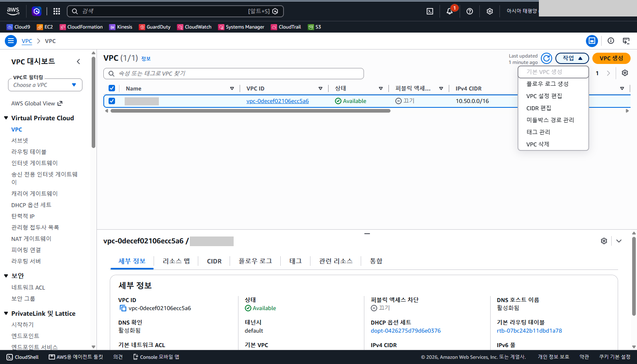Collapse the PrivateLink 및 Lattice section
This screenshot has width=637, height=364.
pos(6,313)
